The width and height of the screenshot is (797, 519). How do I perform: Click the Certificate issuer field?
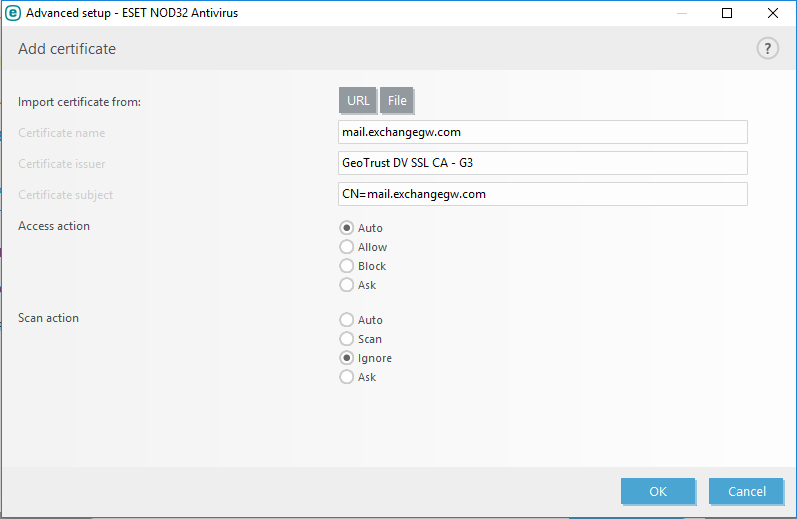pos(542,163)
